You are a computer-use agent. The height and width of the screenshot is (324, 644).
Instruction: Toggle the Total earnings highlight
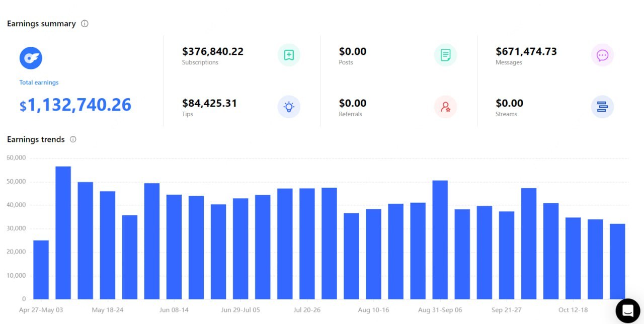click(39, 82)
